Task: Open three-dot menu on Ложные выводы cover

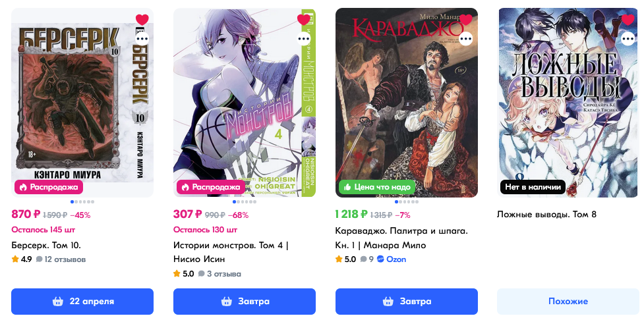Action: (628, 39)
